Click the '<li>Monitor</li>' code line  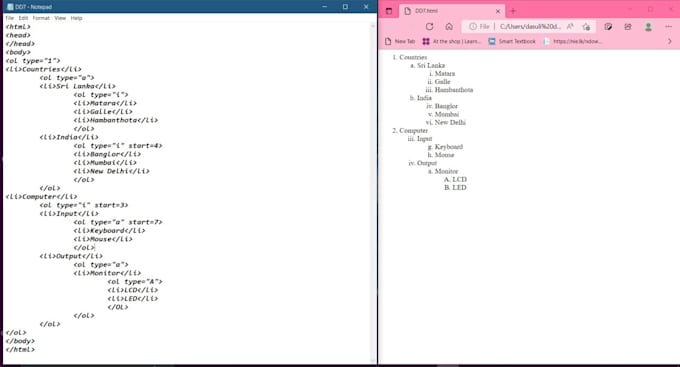coord(107,273)
